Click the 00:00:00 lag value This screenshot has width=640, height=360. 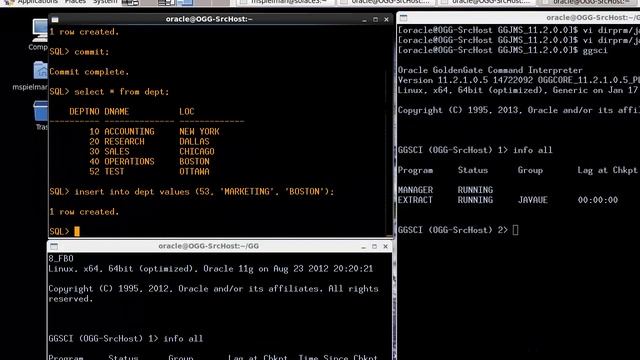pos(598,200)
